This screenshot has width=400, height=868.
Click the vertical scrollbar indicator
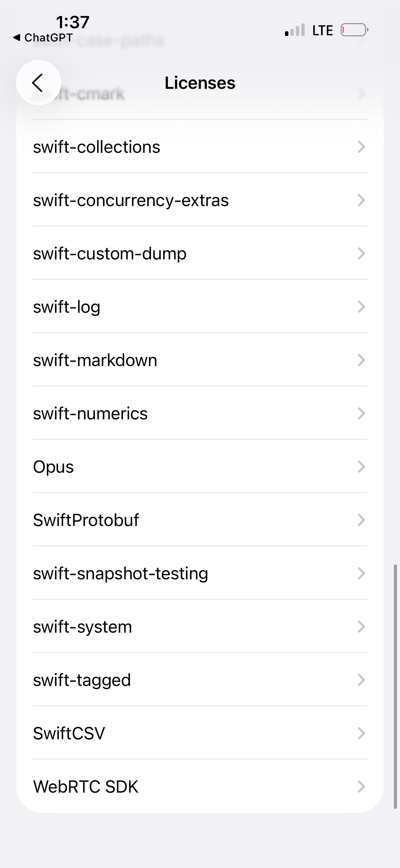point(395,686)
